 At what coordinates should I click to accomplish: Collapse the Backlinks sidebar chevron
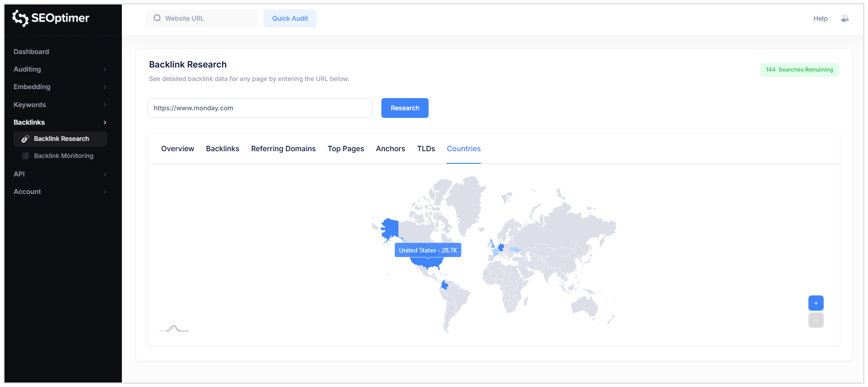coord(105,122)
